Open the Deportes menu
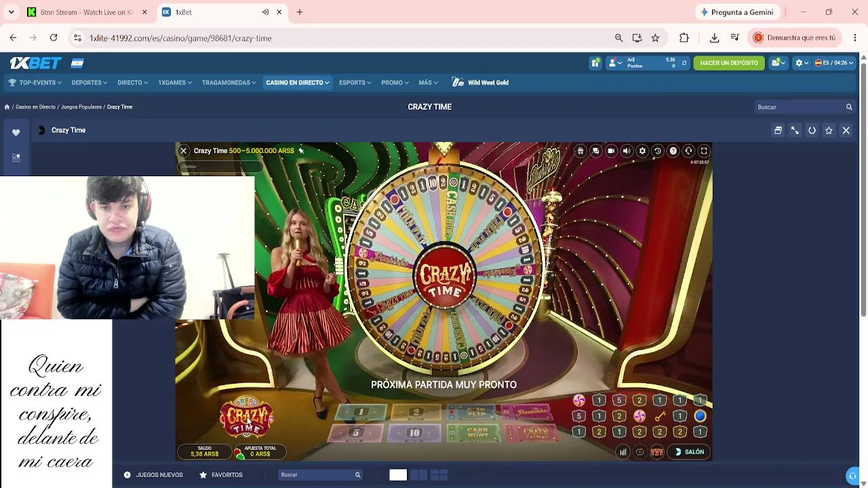Image resolution: width=868 pixels, height=488 pixels. click(x=90, y=83)
